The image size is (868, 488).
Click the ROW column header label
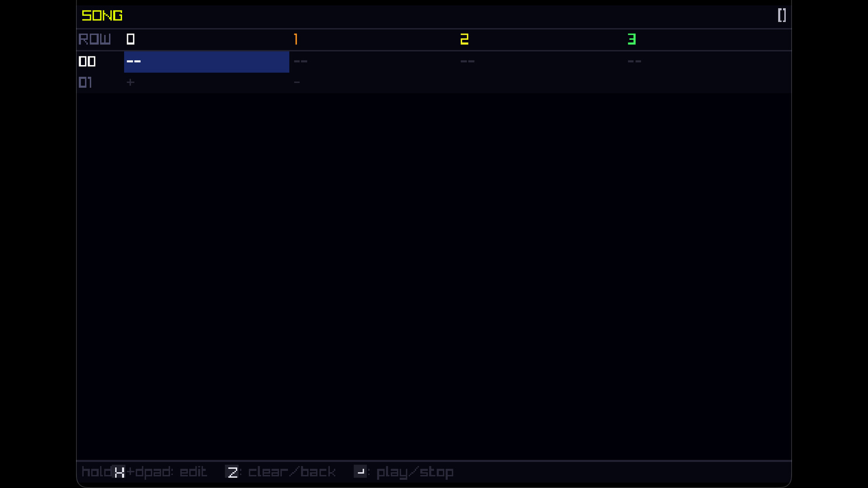[94, 39]
